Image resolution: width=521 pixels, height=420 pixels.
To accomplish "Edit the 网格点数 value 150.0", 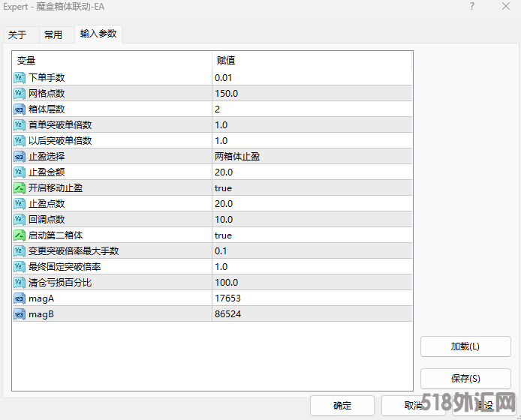I will (312, 93).
